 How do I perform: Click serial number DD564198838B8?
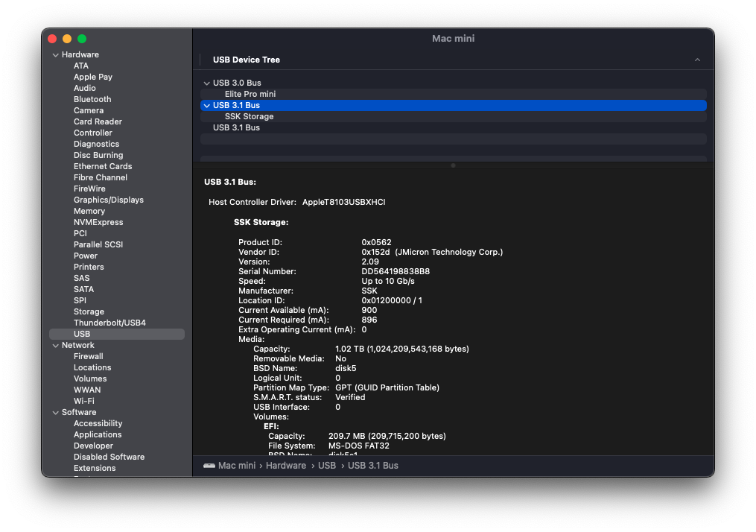coord(396,272)
